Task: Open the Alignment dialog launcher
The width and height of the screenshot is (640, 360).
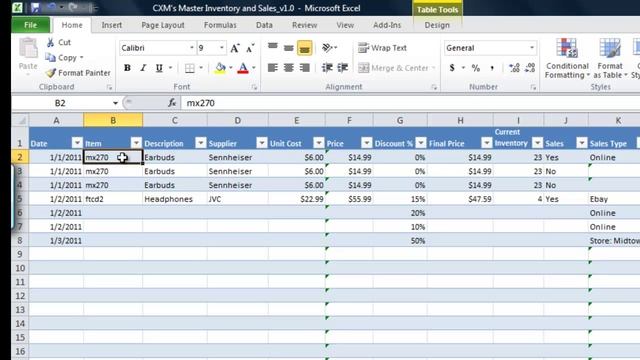Action: (434, 87)
